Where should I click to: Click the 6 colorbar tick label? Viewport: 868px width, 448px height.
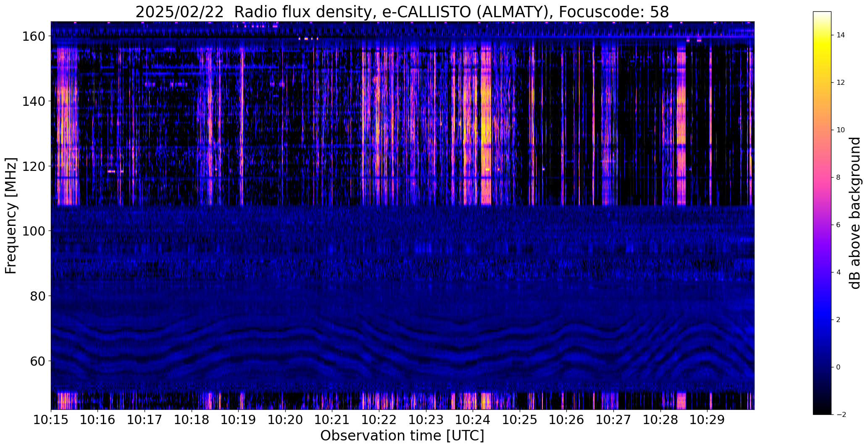839,225
